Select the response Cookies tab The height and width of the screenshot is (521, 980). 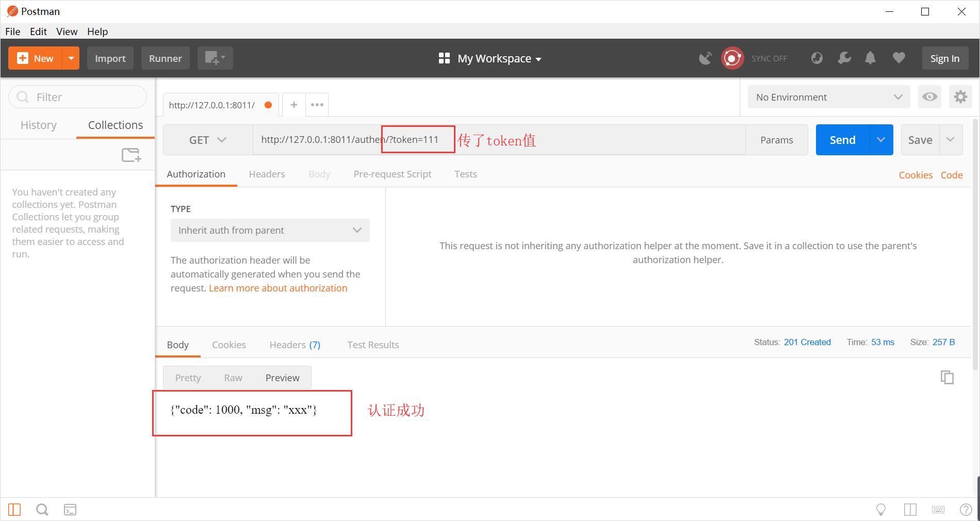tap(229, 345)
